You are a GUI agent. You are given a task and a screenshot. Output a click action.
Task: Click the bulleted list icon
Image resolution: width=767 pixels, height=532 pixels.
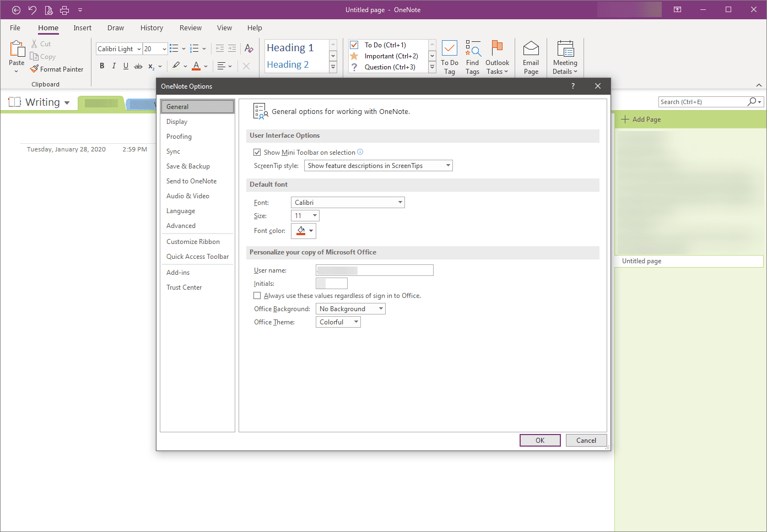(x=174, y=48)
